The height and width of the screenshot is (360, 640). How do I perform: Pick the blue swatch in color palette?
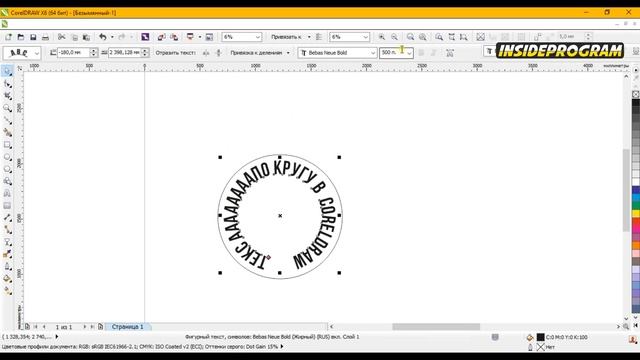pyautogui.click(x=636, y=190)
